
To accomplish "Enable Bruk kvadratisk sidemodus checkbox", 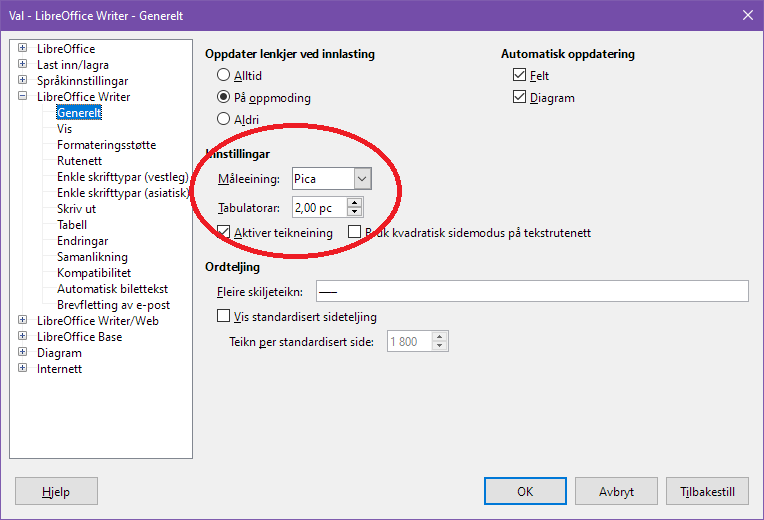I will pyautogui.click(x=354, y=232).
